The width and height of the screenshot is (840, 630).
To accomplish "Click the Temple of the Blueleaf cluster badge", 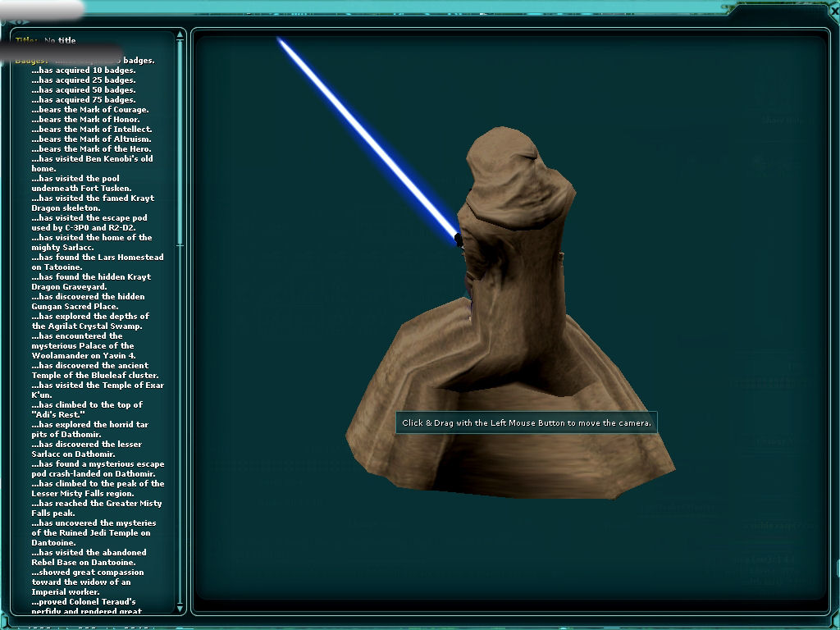I will point(95,370).
